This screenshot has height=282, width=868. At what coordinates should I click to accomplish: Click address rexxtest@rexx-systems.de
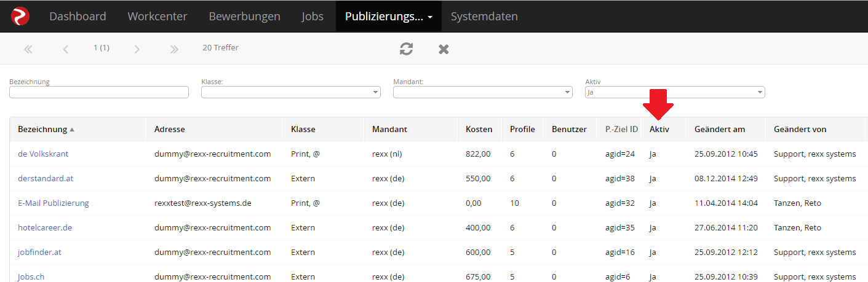[203, 203]
